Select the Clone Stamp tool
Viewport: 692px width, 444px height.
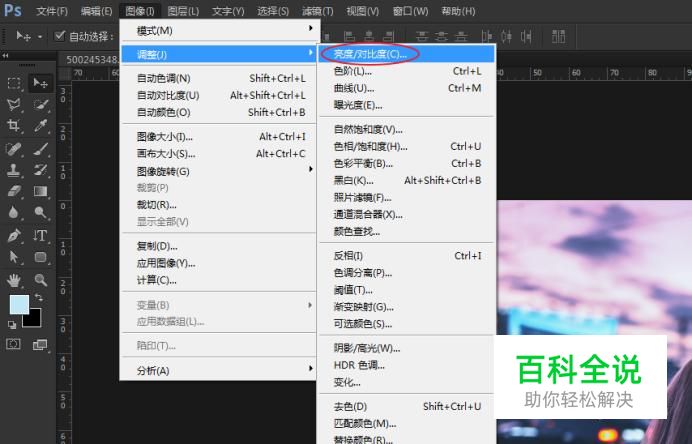(14, 170)
